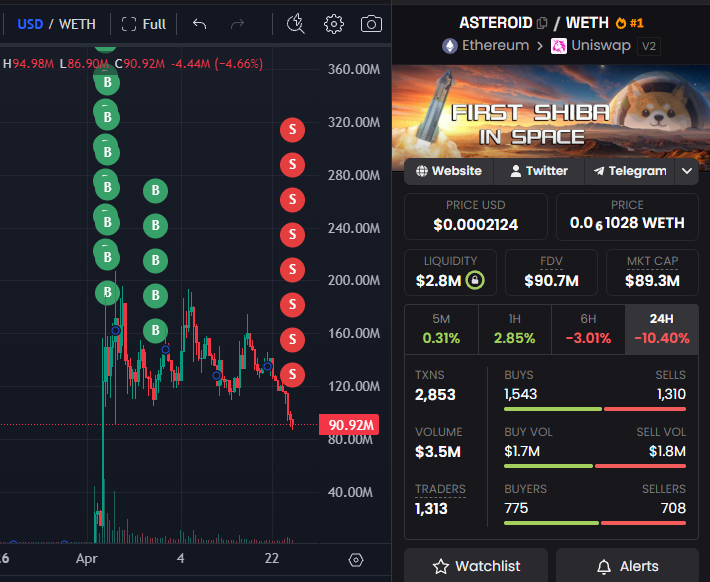The height and width of the screenshot is (582, 710).
Task: Click the sell marker nearest 120.00M
Action: (x=292, y=375)
